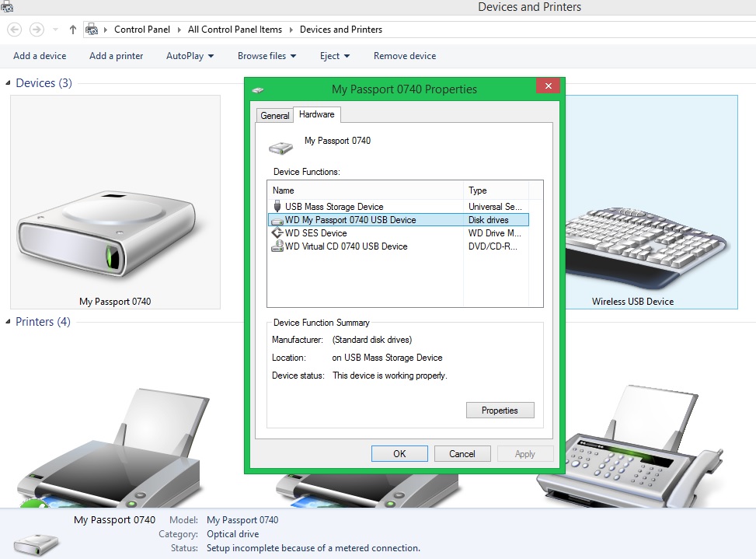Click Add a printer in toolbar
Viewport: 756px width, 559px height.
pyautogui.click(x=116, y=56)
